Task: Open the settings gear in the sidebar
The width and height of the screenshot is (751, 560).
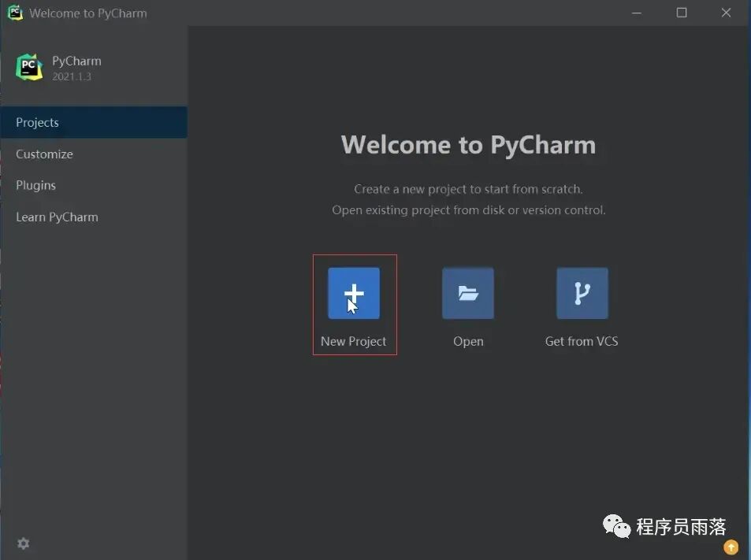Action: (x=23, y=543)
